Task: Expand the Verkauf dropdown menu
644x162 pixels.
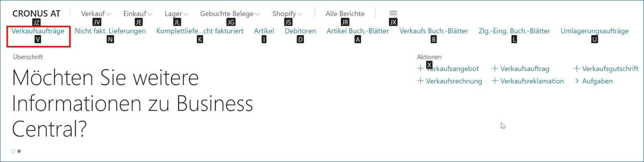Action: click(x=96, y=14)
